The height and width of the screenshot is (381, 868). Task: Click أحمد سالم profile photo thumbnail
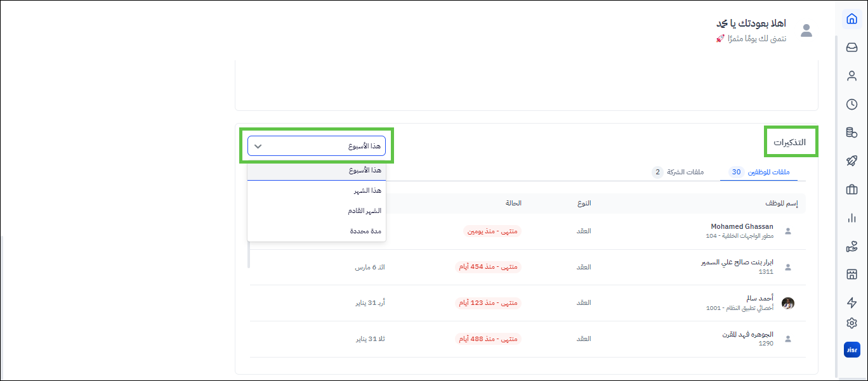tap(788, 303)
